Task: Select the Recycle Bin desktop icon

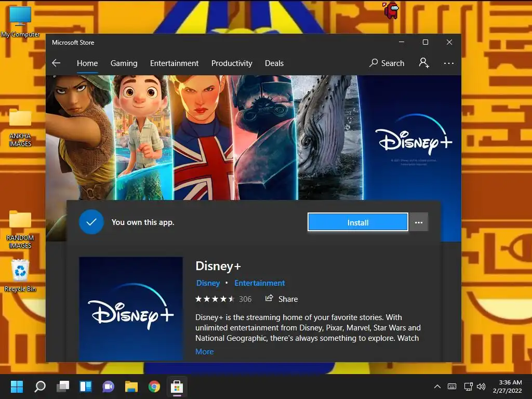Action: coord(20,275)
